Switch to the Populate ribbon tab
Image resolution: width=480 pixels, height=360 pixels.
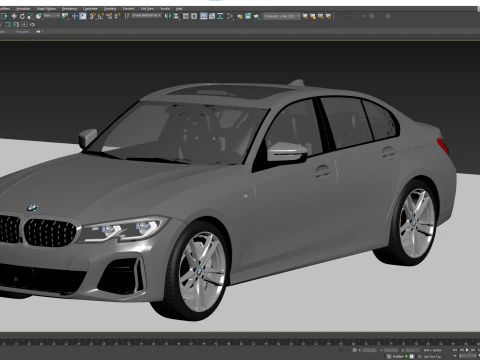[x=22, y=32]
